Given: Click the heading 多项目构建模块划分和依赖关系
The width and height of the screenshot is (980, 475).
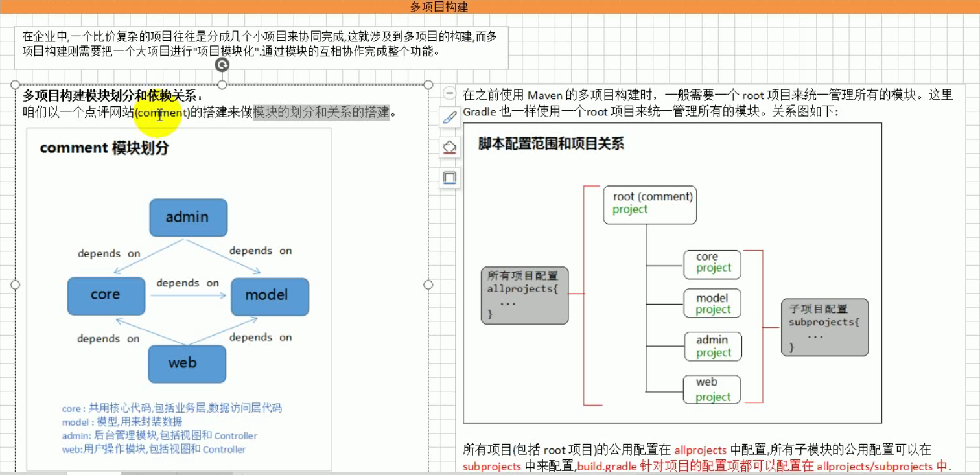Looking at the screenshot, I should (x=113, y=96).
